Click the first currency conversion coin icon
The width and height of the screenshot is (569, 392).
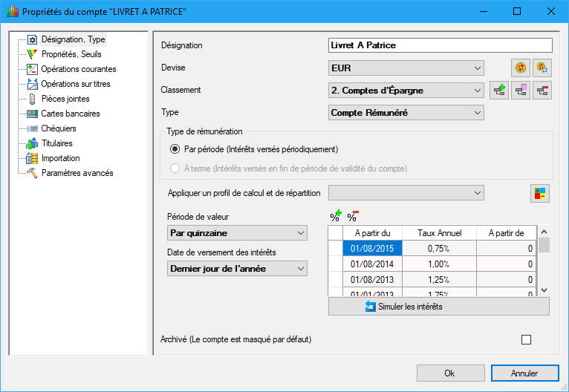pos(521,68)
